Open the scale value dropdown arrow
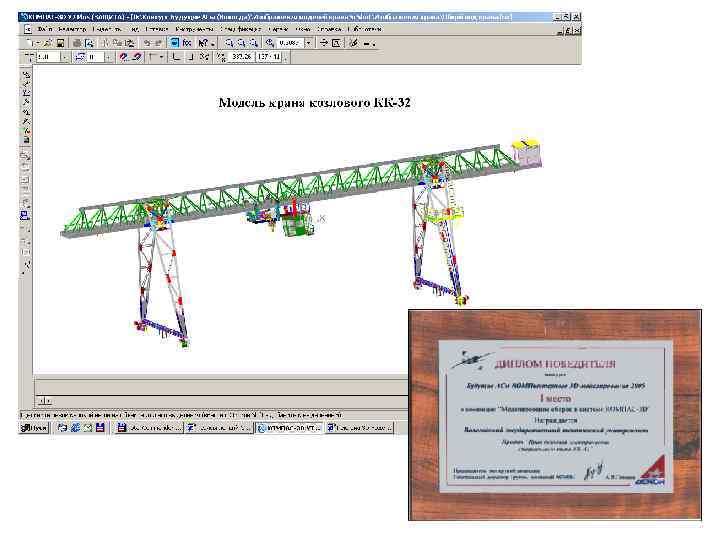This screenshot has height=540, width=720. coord(309,43)
